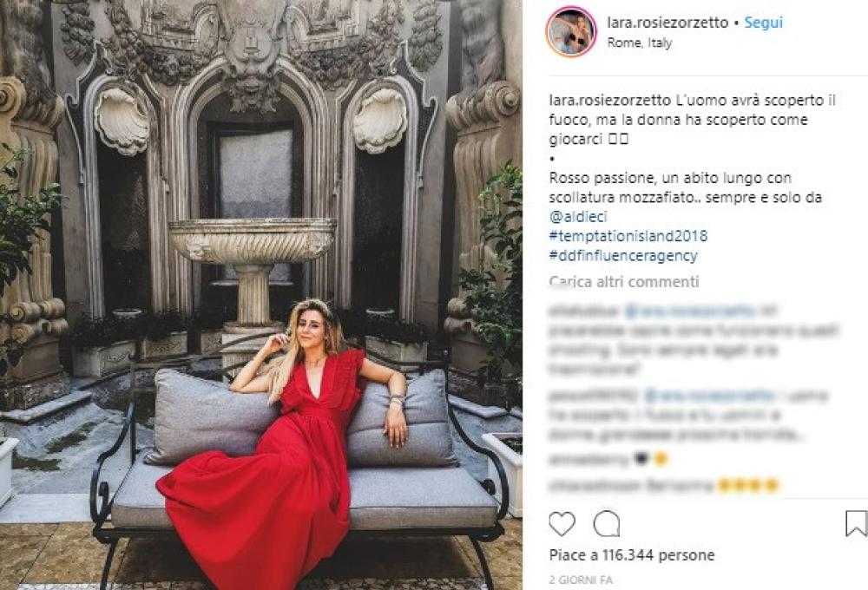
Task: Expand comments with Carica altri commenti
Action: [x=624, y=282]
